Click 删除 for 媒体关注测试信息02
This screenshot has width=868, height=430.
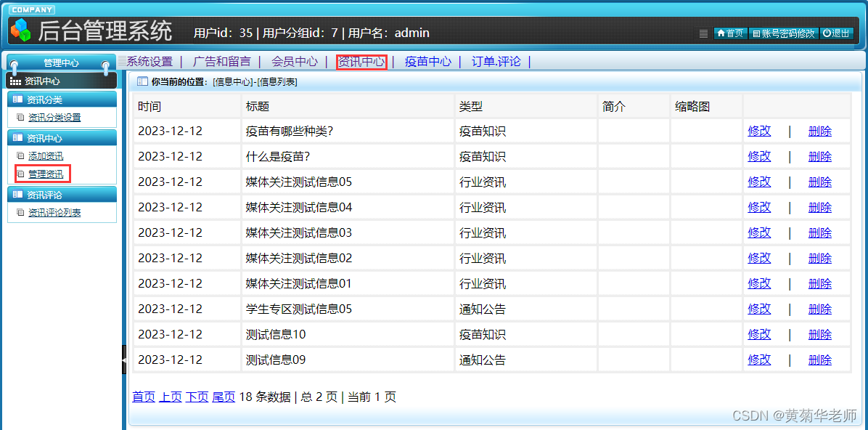tap(820, 259)
